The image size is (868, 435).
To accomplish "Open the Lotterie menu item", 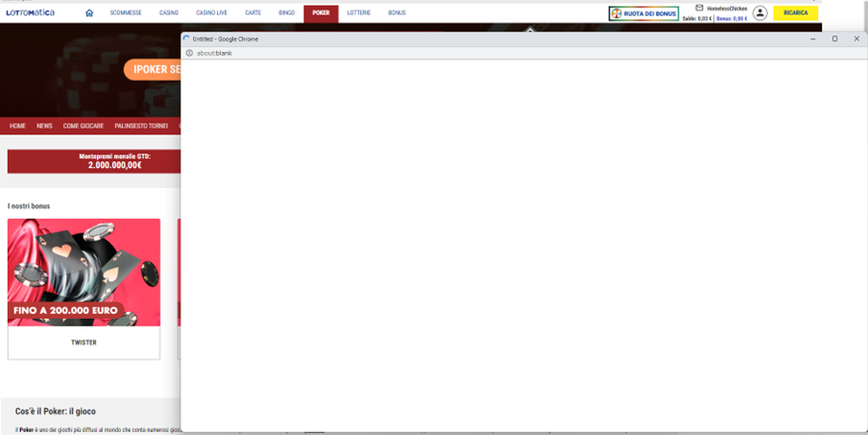I will (x=358, y=13).
